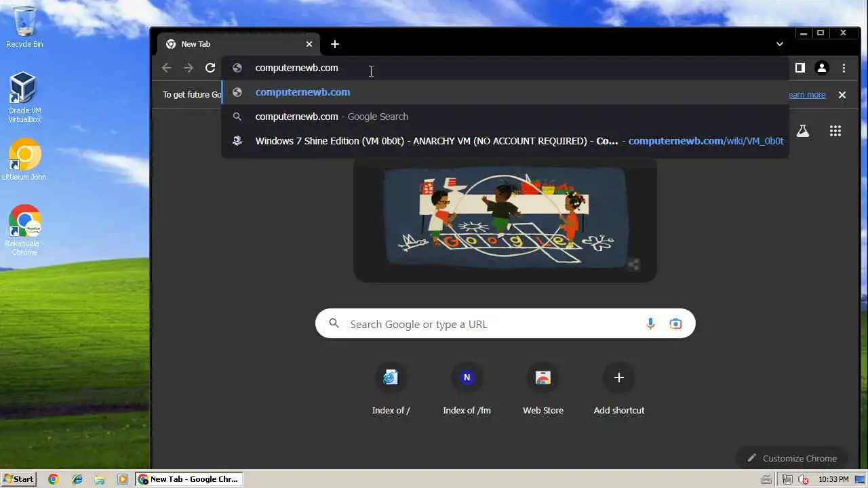The image size is (868, 488).
Task: Open the Web Store shortcut
Action: point(542,390)
